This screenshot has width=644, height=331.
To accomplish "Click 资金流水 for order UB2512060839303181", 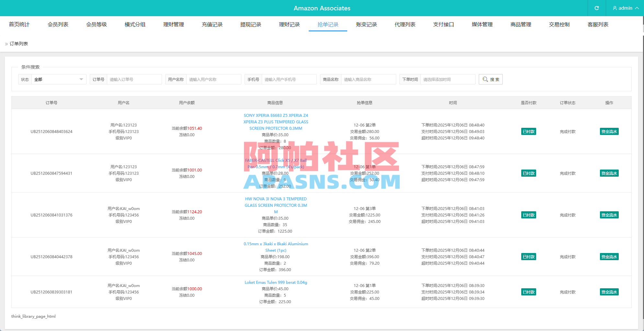I will (609, 292).
